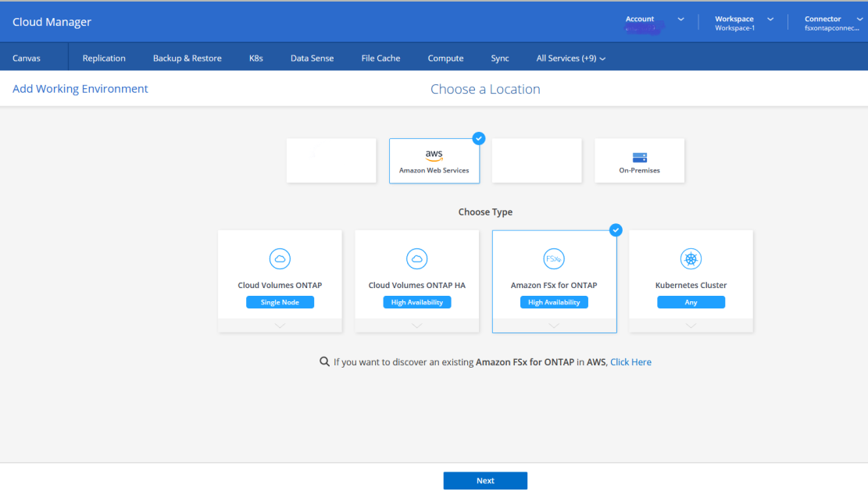Click the cloud icon on Cloud Volumes ONTAP card
Screen dimensions: 868x491
click(x=280, y=258)
